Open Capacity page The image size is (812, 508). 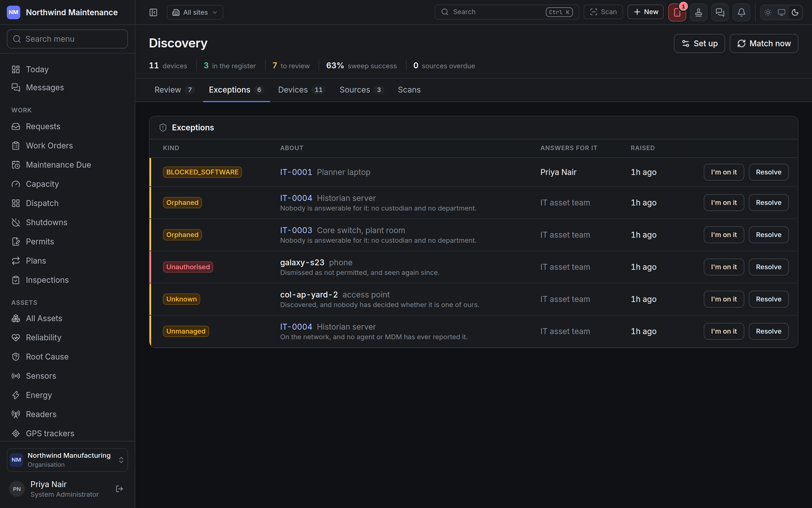point(67,184)
